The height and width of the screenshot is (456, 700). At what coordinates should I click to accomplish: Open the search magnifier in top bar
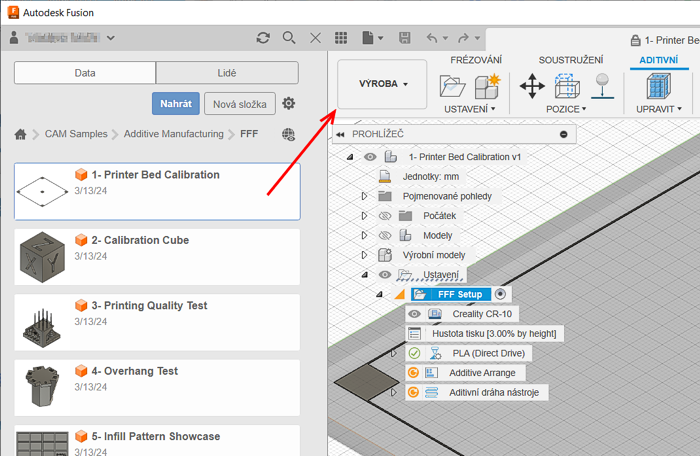coord(289,38)
